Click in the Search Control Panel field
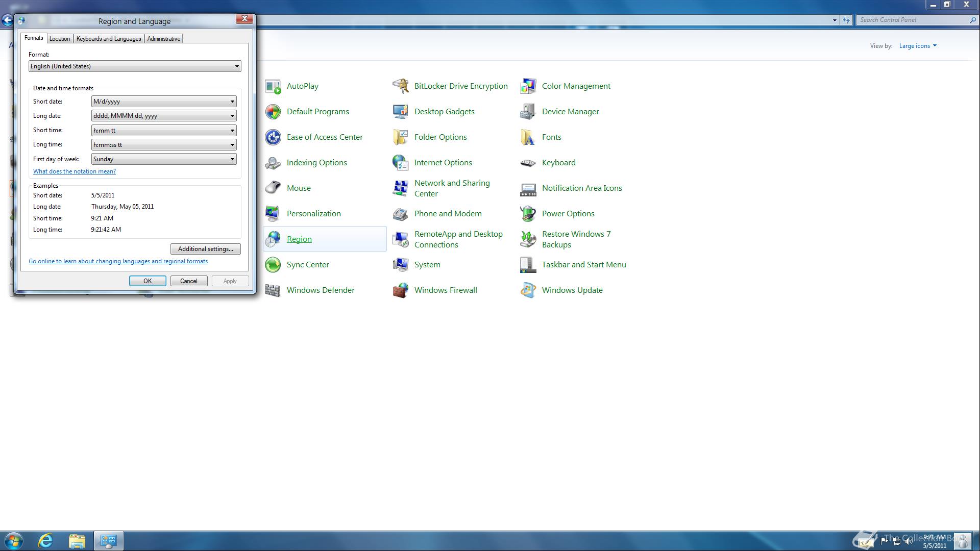The image size is (980, 551). point(913,20)
